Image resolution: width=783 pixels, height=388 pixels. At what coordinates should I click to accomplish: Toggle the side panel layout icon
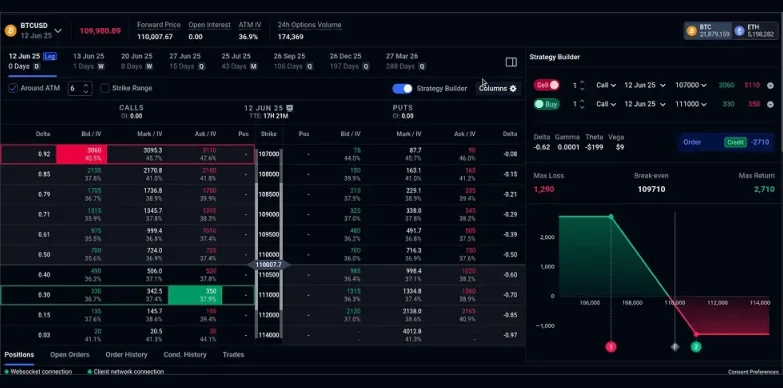click(511, 62)
